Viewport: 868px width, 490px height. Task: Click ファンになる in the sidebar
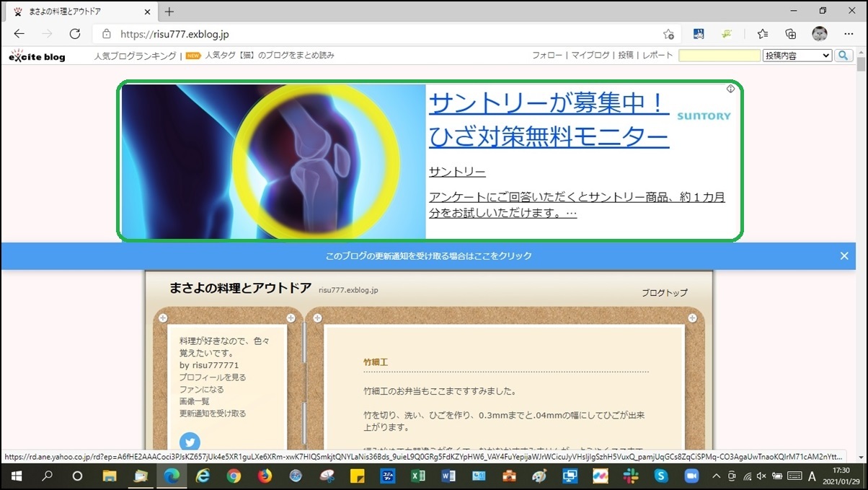202,390
